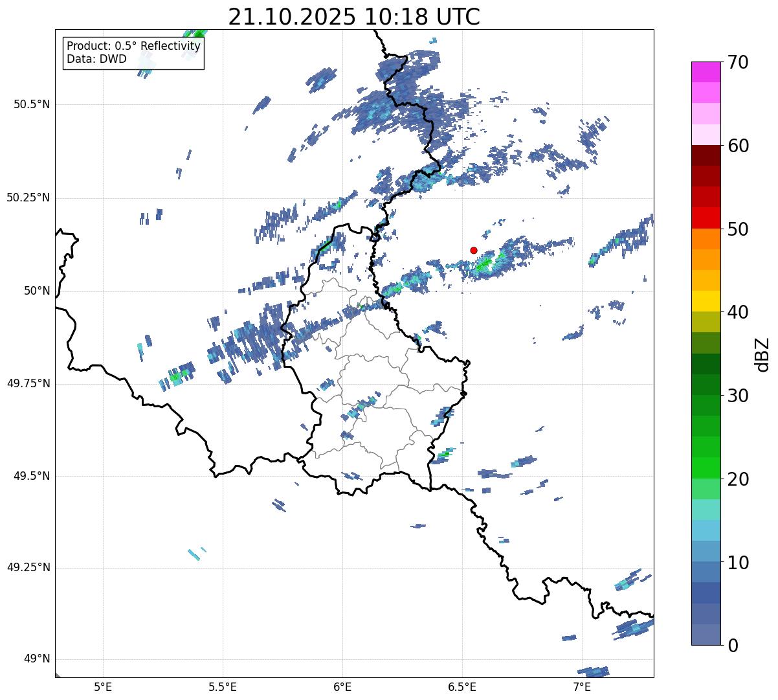Click the 7°E longitude label
The width and height of the screenshot is (778, 700).
click(582, 686)
